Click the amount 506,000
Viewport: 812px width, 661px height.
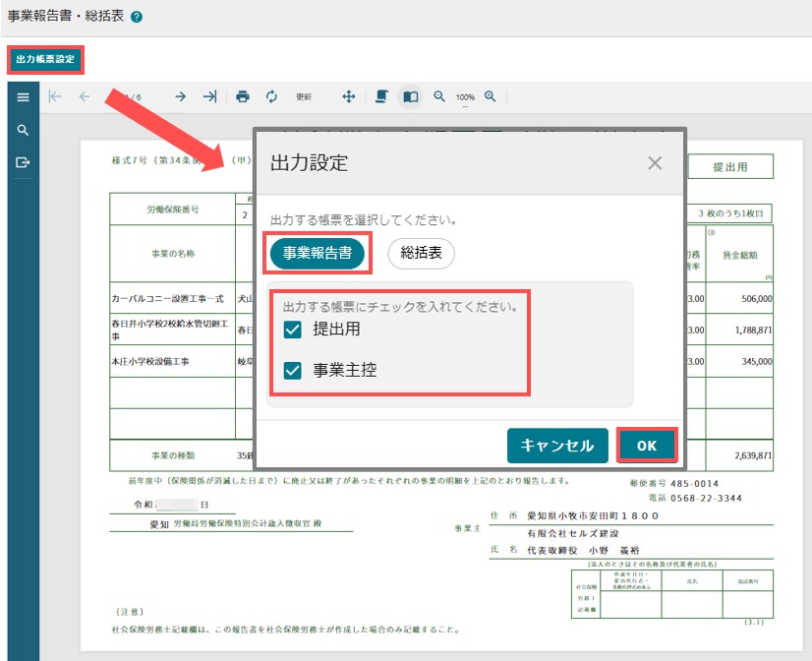(x=757, y=299)
